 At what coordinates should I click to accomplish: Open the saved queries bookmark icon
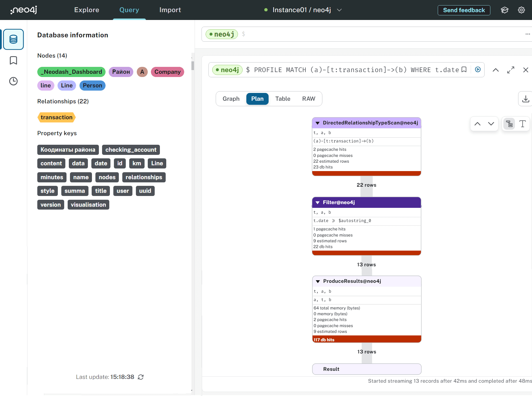(13, 60)
